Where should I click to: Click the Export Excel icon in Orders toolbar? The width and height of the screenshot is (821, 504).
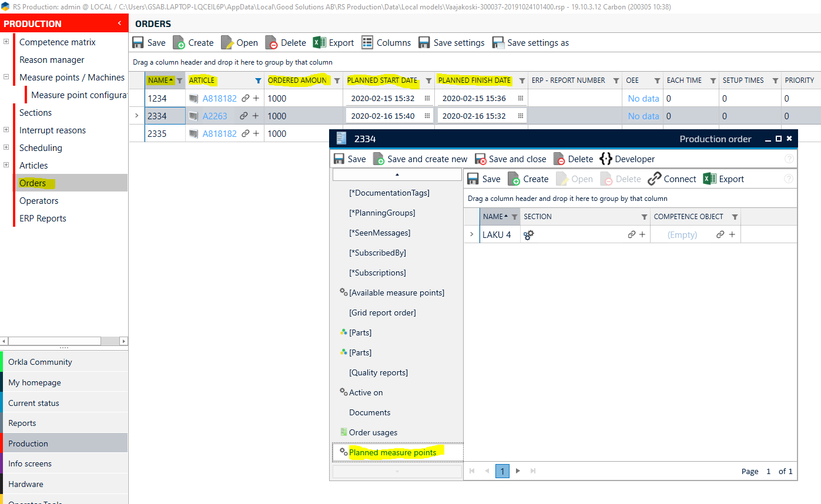click(x=319, y=42)
